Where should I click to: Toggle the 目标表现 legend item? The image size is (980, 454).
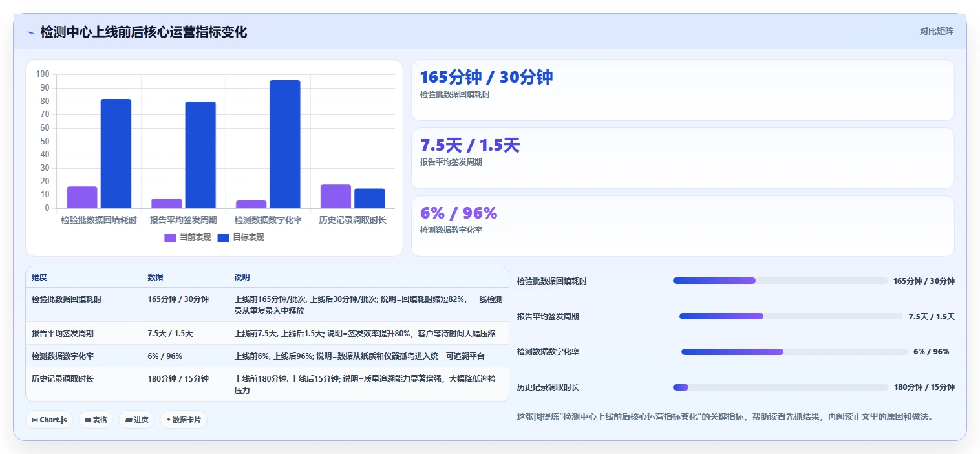click(240, 237)
